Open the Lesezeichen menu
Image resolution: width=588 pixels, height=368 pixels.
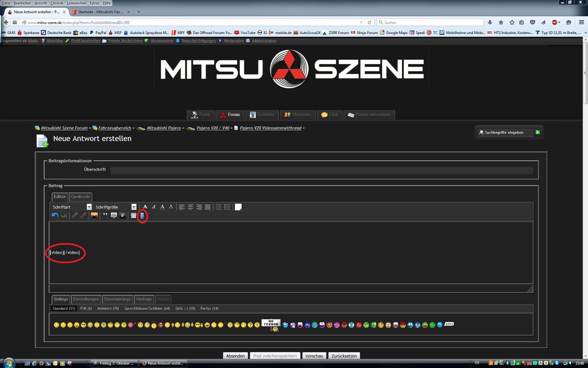pos(77,3)
